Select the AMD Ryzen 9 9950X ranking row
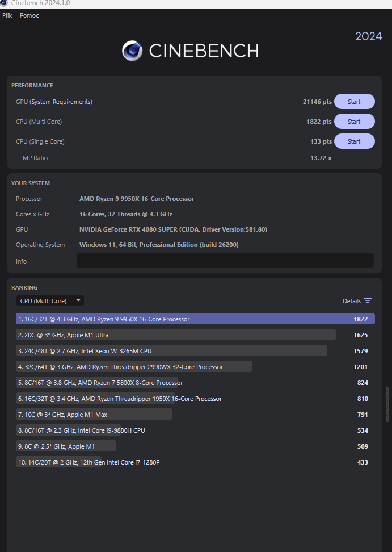 (x=195, y=319)
